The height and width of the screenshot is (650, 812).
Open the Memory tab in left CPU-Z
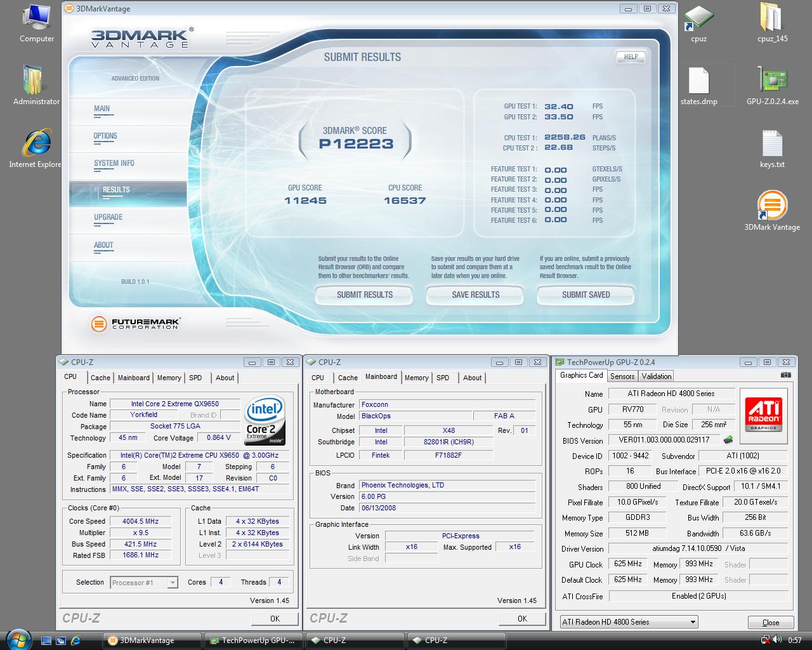tap(169, 378)
